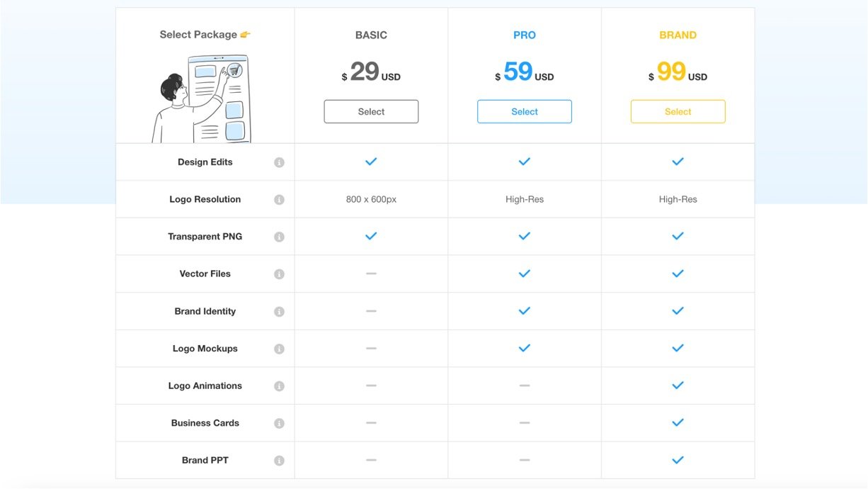Click info icon next to Logo Mockups
Screen dimensions: 868x489
click(279, 349)
